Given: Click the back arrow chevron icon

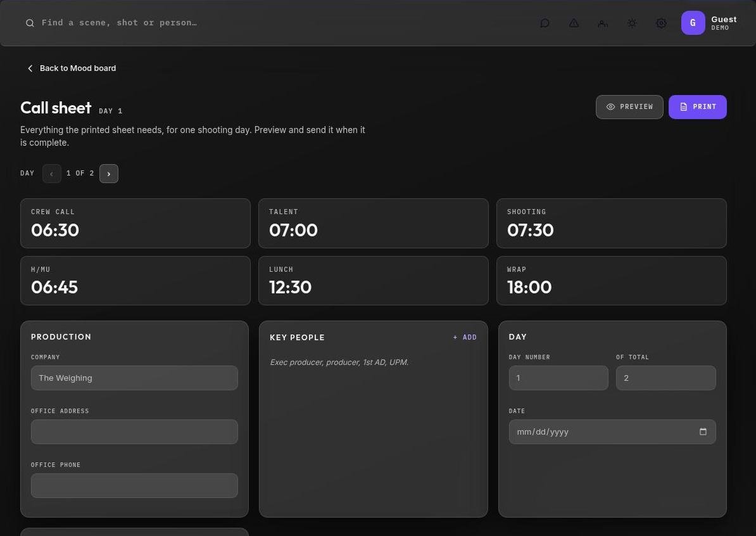Looking at the screenshot, I should pyautogui.click(x=30, y=68).
